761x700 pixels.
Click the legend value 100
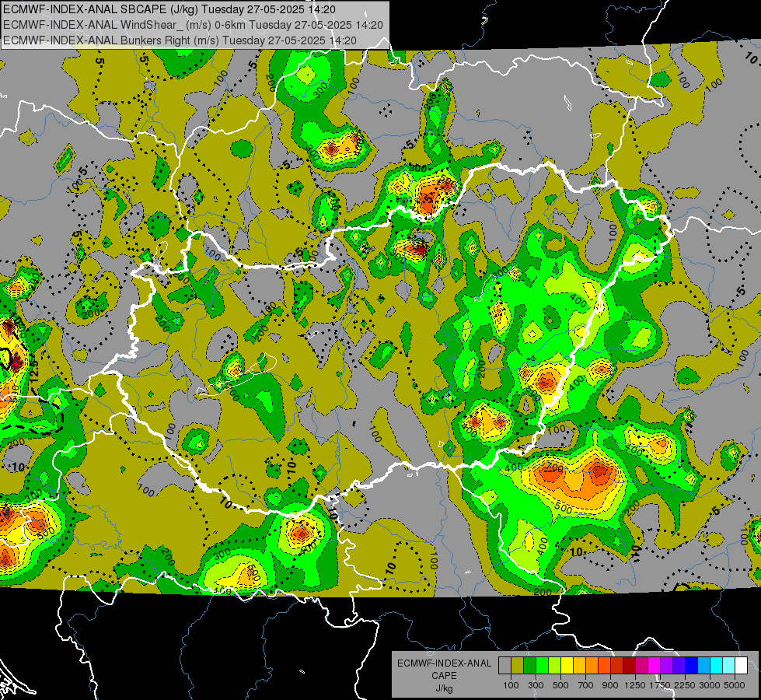coord(511,685)
